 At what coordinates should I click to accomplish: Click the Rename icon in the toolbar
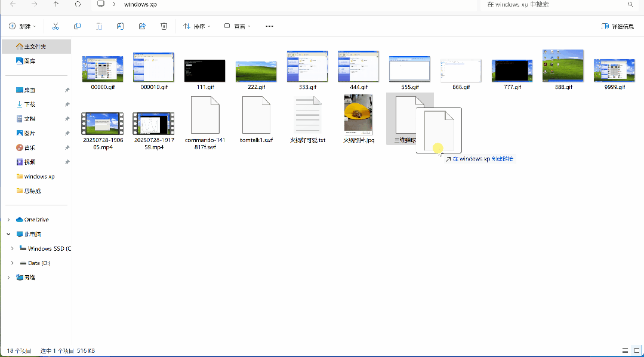(x=121, y=26)
